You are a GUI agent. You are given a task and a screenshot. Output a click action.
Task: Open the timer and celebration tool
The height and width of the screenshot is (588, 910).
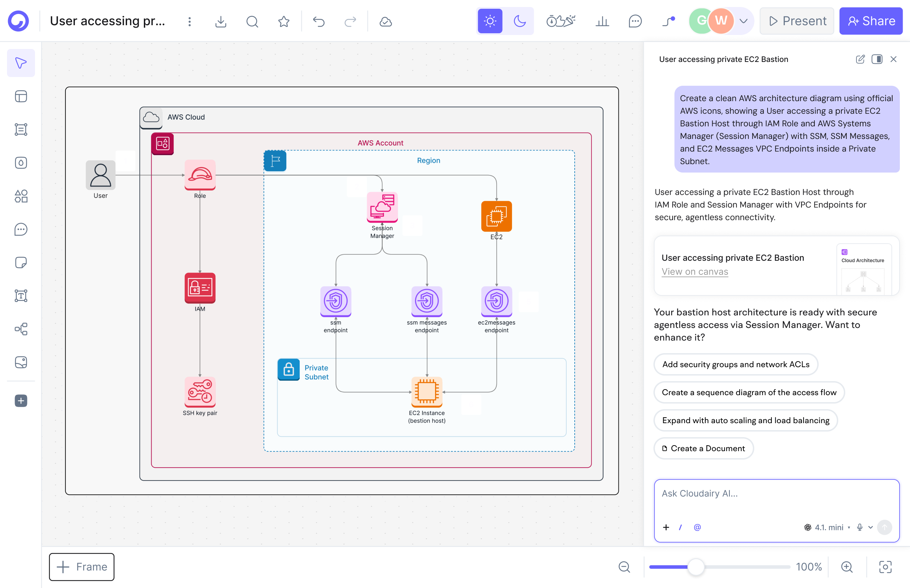(x=560, y=21)
